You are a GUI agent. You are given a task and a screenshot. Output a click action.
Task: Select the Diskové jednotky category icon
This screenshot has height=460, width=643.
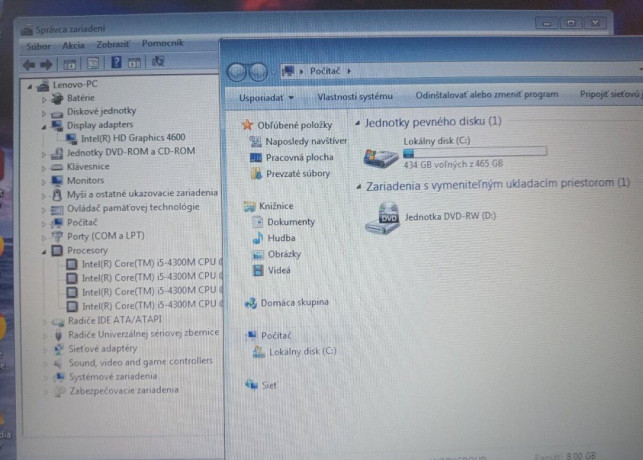click(x=57, y=112)
